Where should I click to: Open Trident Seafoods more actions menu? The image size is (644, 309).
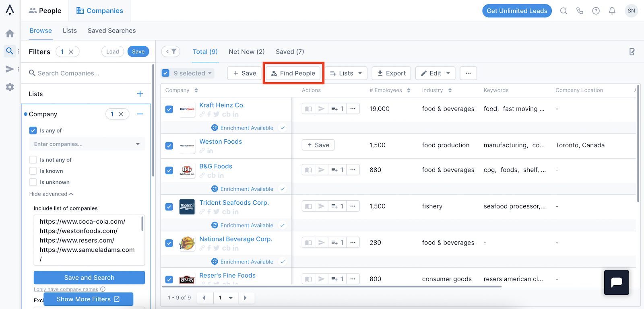tap(353, 206)
